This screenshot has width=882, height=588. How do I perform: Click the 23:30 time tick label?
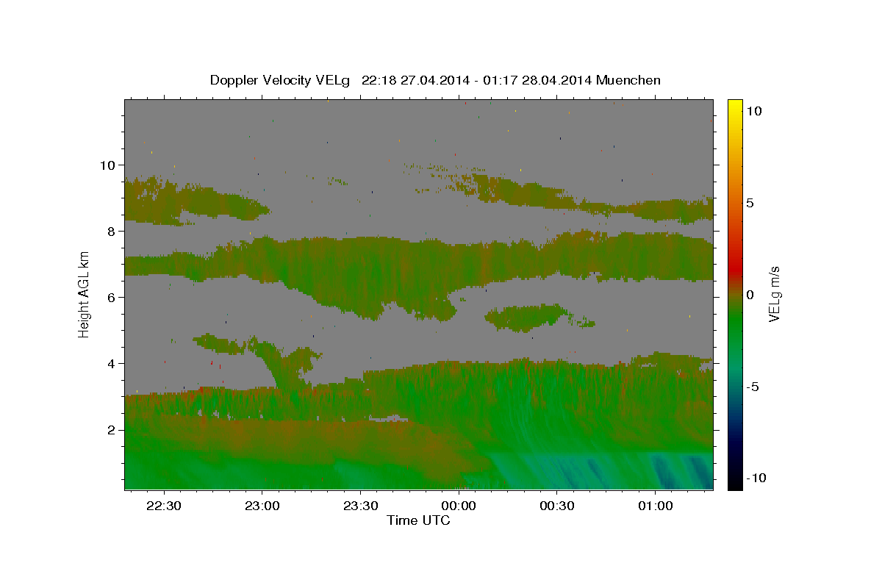point(360,506)
